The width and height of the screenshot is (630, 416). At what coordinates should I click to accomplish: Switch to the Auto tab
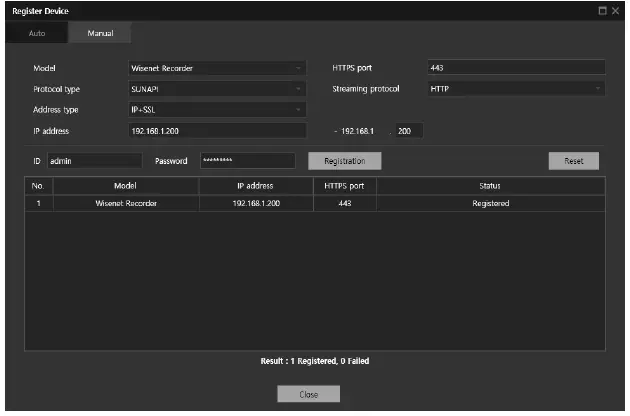tap(37, 33)
